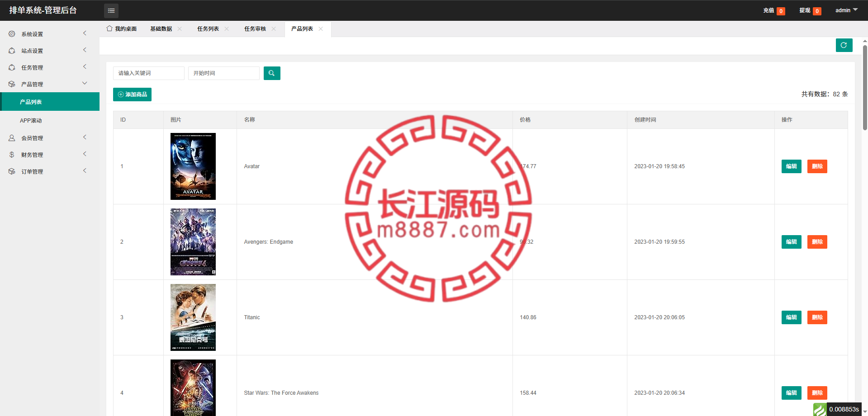Click the order management sidebar icon

[12, 171]
